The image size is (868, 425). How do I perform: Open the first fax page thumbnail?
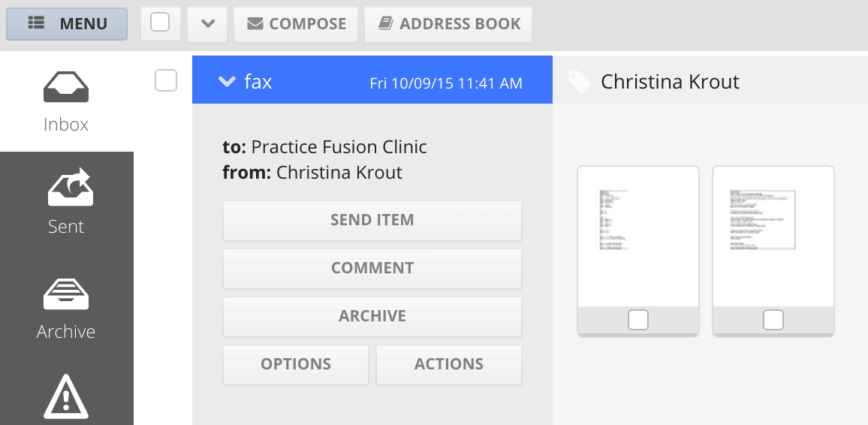tap(637, 236)
